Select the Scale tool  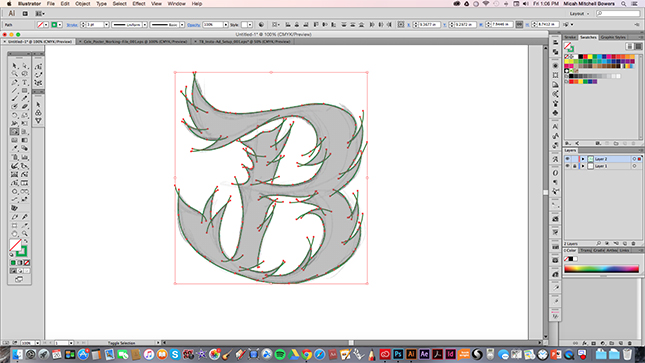point(25,115)
